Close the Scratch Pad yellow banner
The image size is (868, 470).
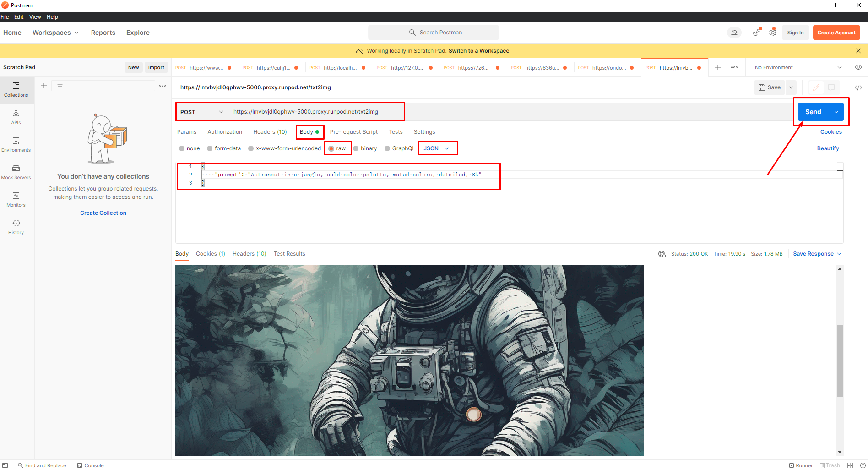(x=858, y=51)
